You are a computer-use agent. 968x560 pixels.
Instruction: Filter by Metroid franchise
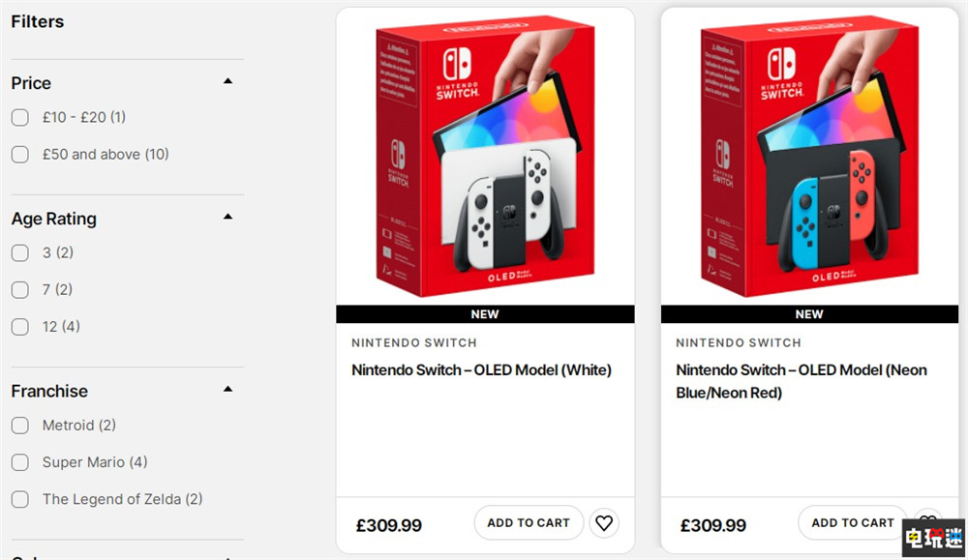(20, 426)
